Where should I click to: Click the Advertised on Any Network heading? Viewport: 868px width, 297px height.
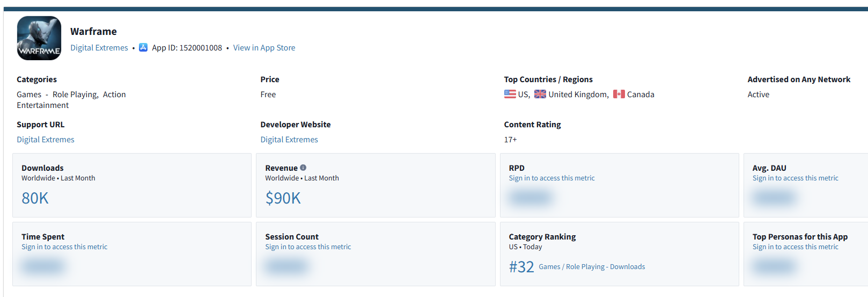799,79
